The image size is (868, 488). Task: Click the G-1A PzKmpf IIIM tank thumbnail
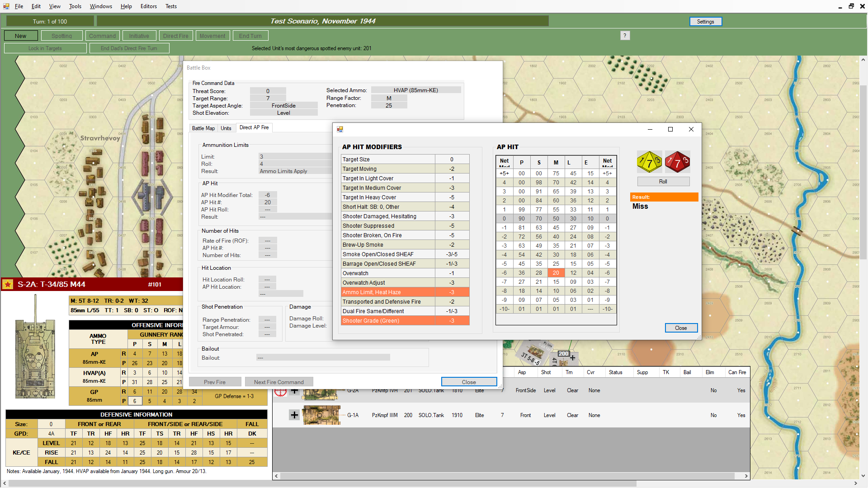click(x=321, y=415)
